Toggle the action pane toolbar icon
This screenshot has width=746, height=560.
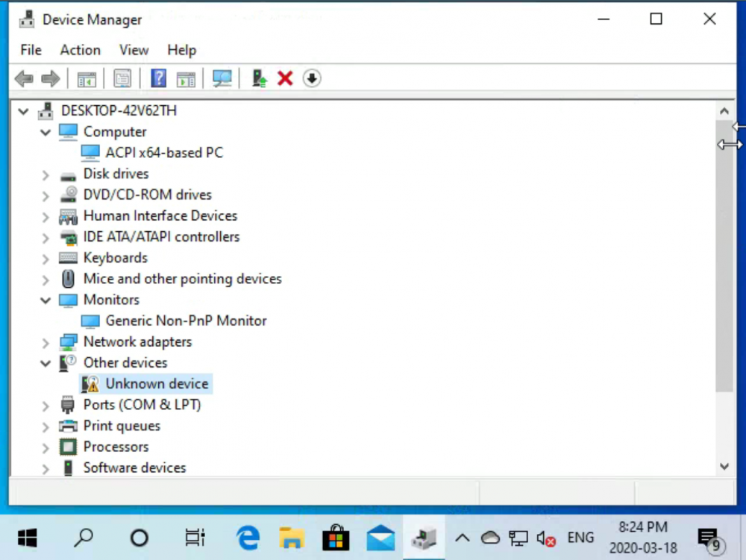click(186, 79)
